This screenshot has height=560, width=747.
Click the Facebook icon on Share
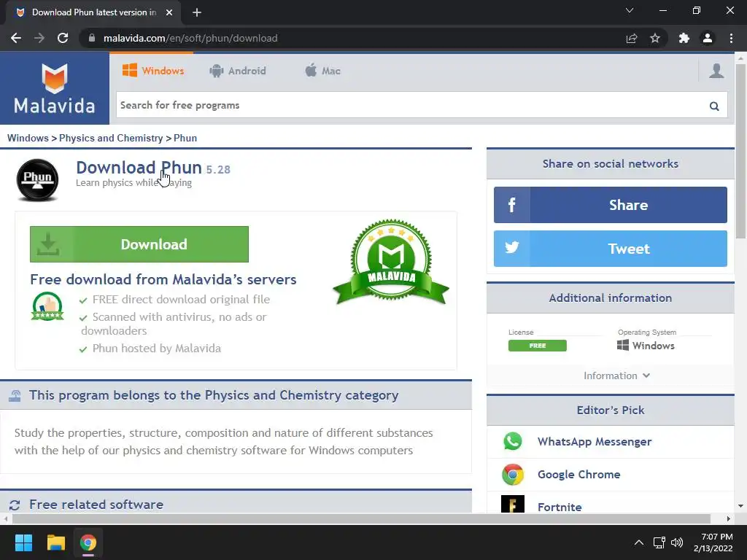point(511,205)
